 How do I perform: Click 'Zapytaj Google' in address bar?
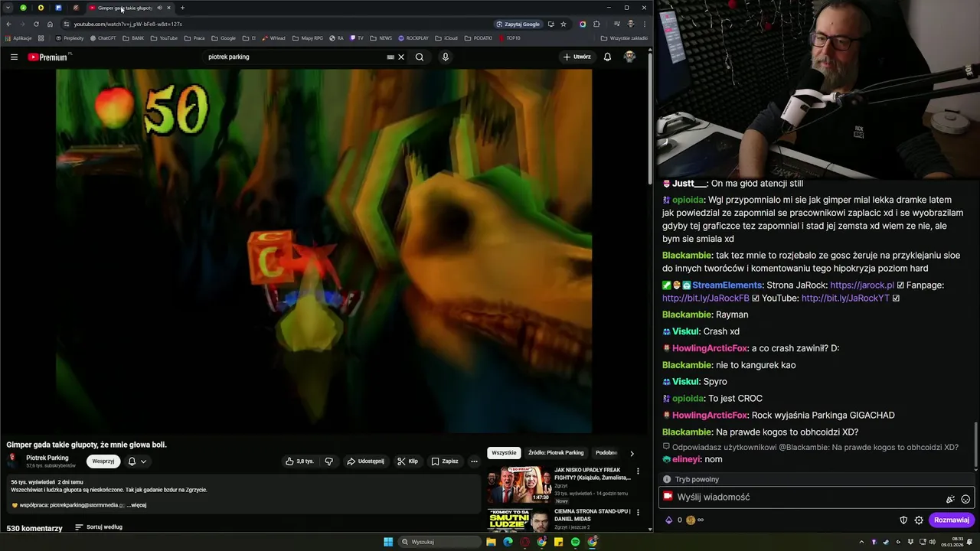coord(518,24)
